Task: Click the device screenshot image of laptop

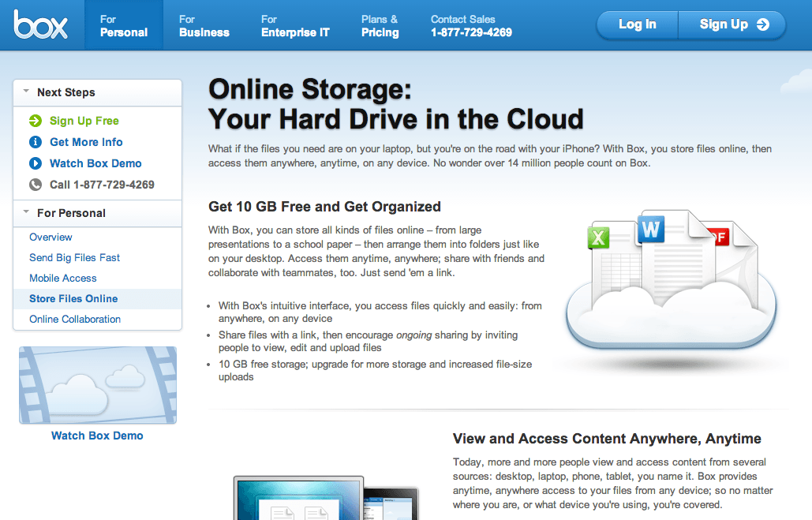Action: point(298,499)
